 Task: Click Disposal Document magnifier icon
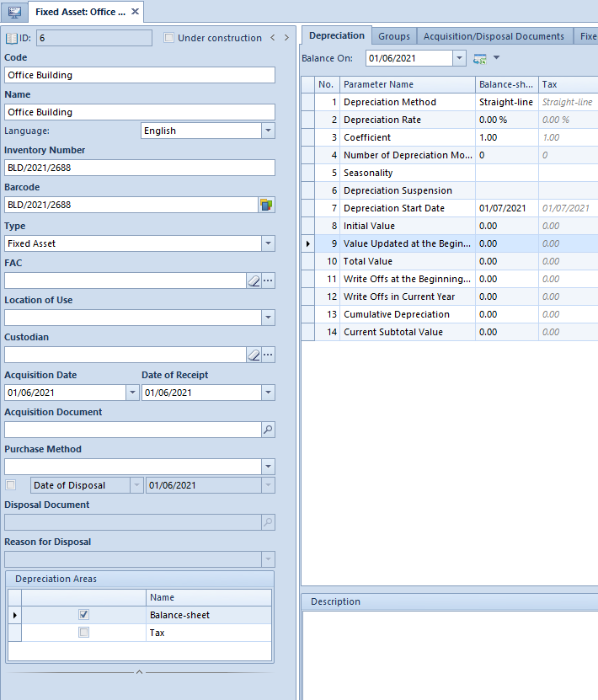click(268, 522)
